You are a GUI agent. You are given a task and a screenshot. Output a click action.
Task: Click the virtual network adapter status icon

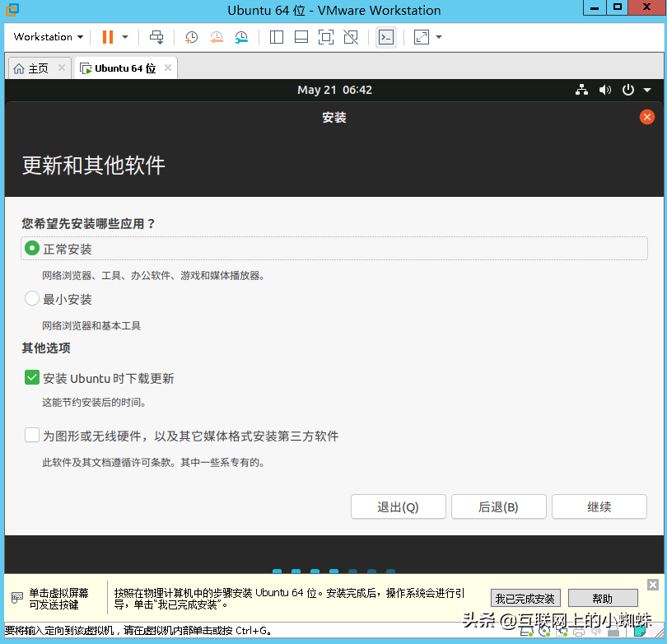coord(560,631)
